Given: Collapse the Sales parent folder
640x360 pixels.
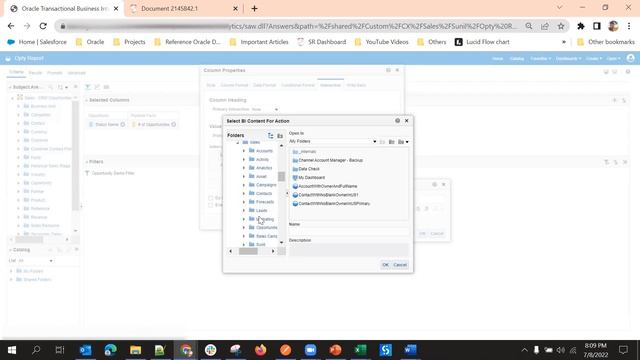Looking at the screenshot, I should [238, 142].
